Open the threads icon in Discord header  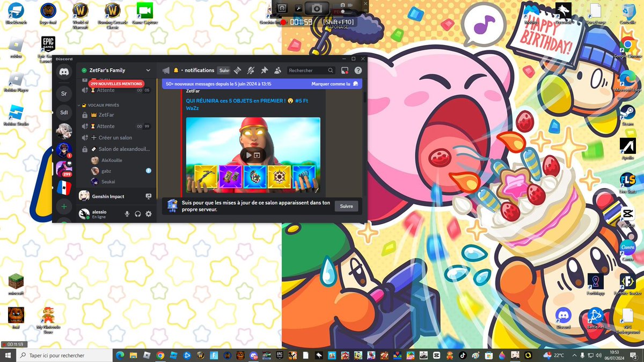pos(238,70)
